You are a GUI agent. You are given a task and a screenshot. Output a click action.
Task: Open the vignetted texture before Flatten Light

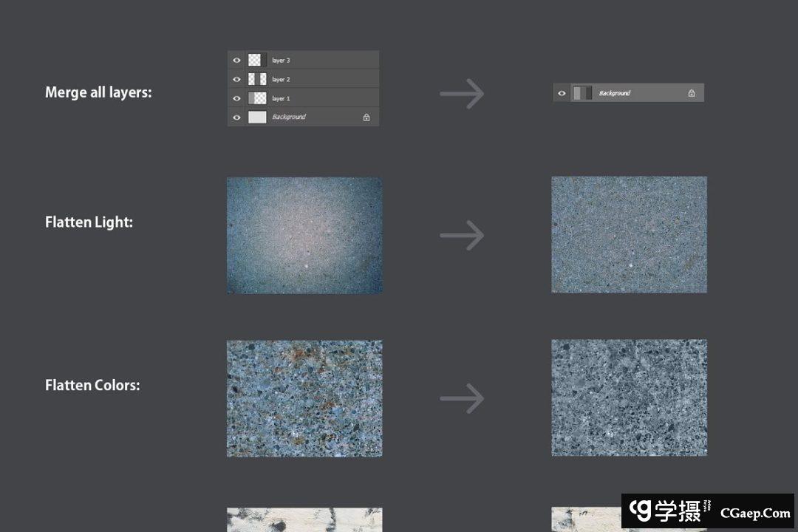[x=304, y=235]
